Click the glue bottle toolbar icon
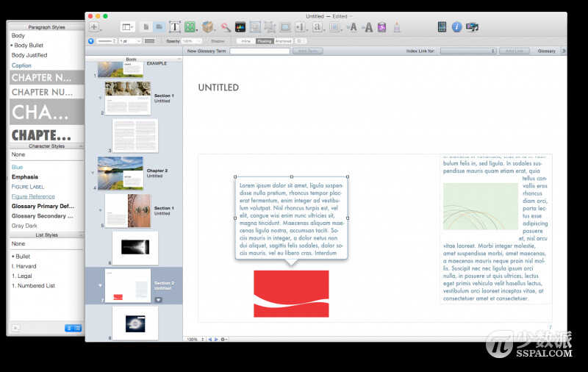Image resolution: width=588 pixels, height=372 pixels. coord(397,27)
